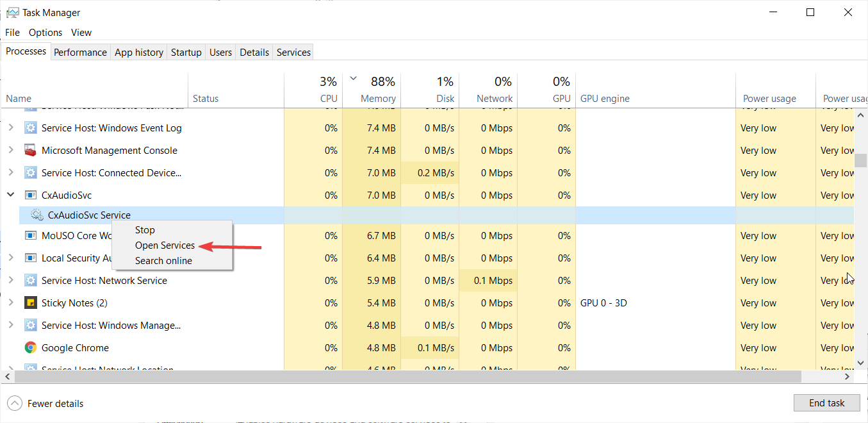Collapse the CxAudioSvc process group
The width and height of the screenshot is (868, 423).
[x=11, y=195]
